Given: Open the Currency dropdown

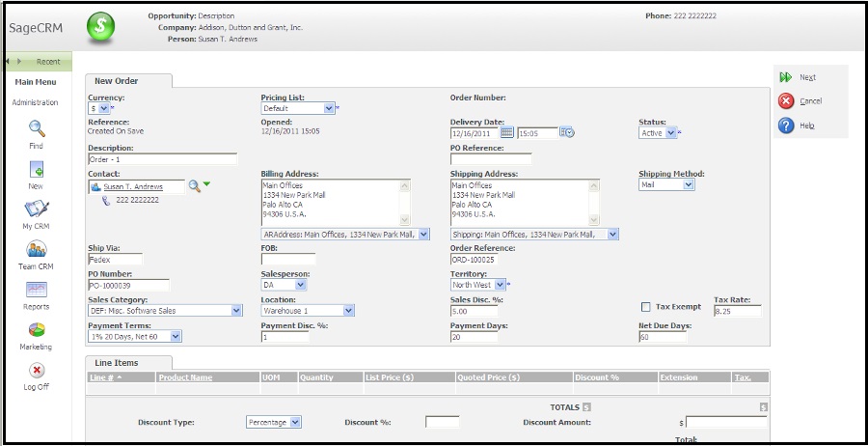Looking at the screenshot, I should (x=98, y=108).
